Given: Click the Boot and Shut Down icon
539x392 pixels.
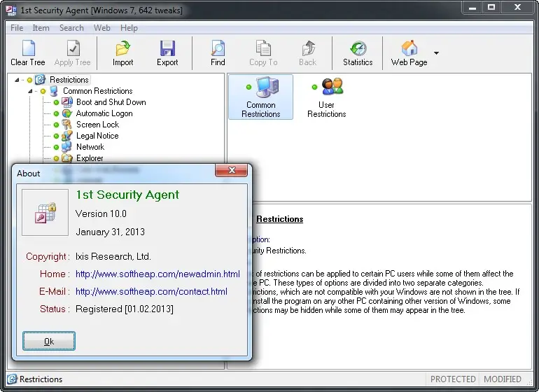Looking at the screenshot, I should pyautogui.click(x=67, y=102).
